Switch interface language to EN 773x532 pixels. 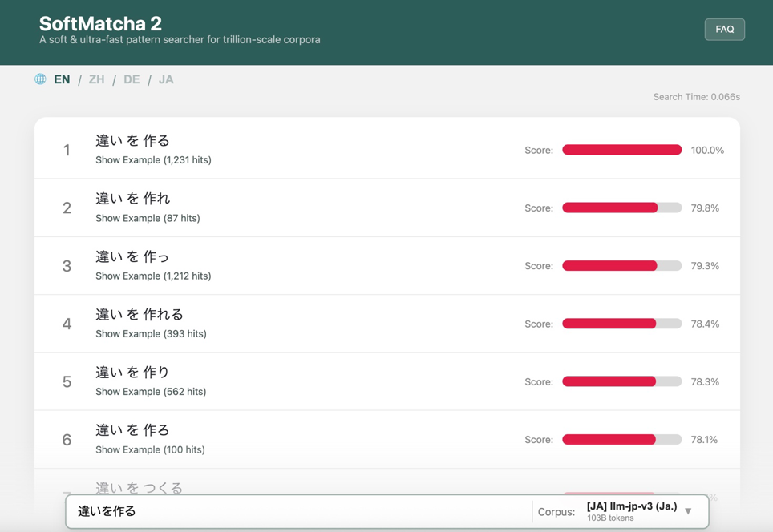point(62,79)
